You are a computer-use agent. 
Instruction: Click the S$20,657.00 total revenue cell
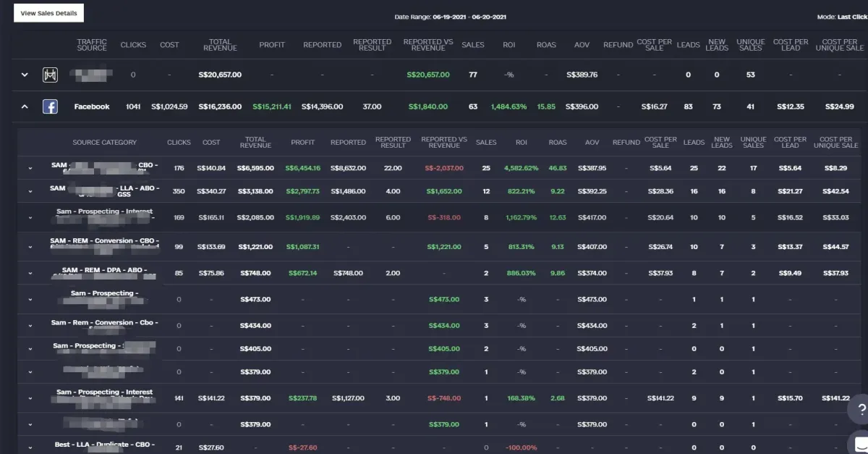(220, 75)
